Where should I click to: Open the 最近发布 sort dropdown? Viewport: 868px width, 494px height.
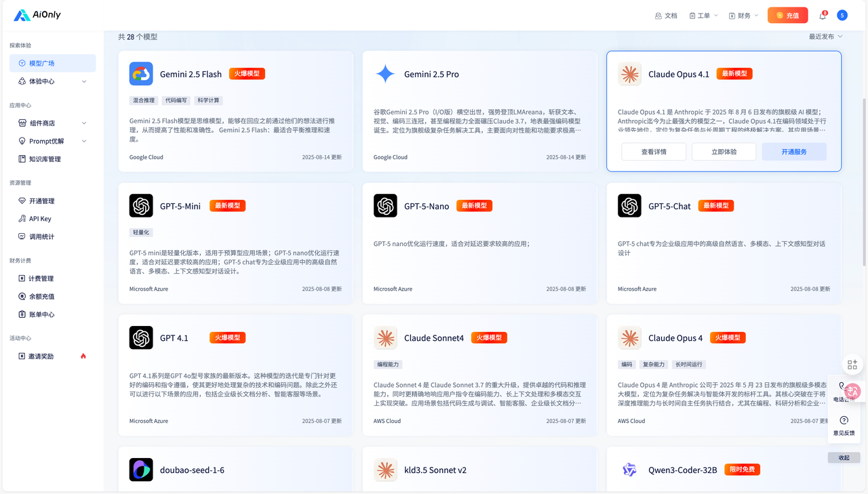(x=825, y=37)
